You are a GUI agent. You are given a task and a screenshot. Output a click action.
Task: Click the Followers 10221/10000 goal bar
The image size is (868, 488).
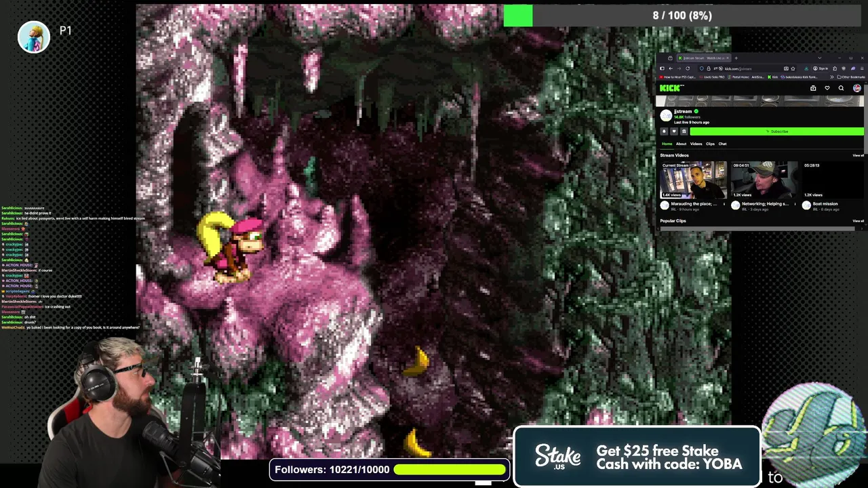[389, 469]
